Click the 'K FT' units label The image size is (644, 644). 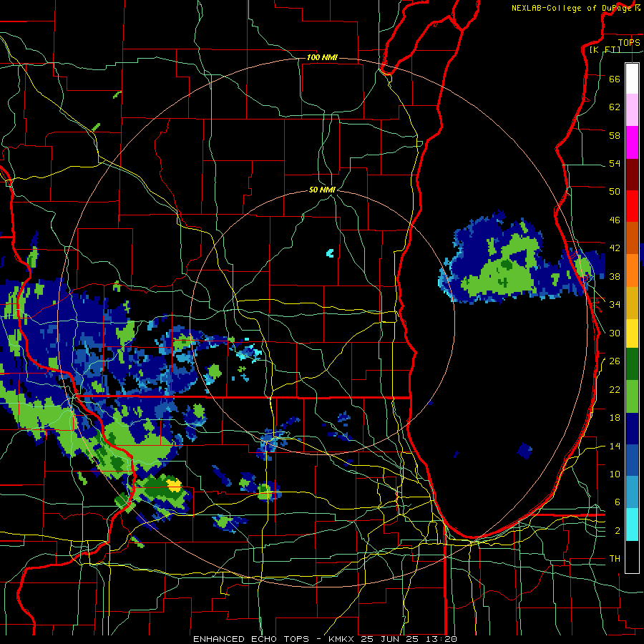(605, 49)
